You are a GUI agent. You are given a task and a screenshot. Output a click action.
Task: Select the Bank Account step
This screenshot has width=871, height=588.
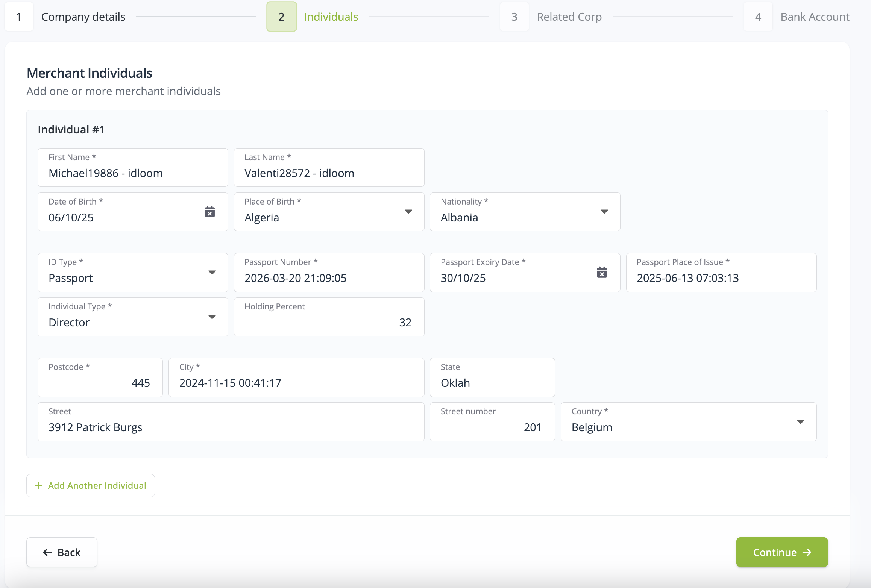(815, 17)
